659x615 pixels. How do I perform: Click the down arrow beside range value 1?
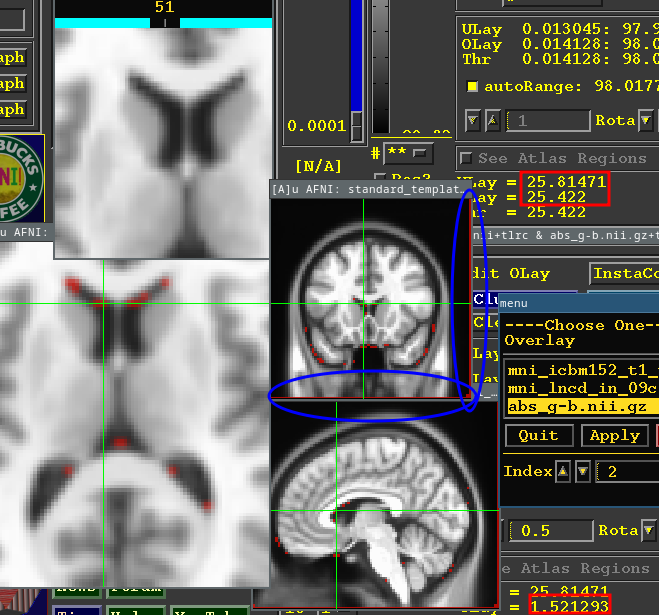tap(473, 121)
